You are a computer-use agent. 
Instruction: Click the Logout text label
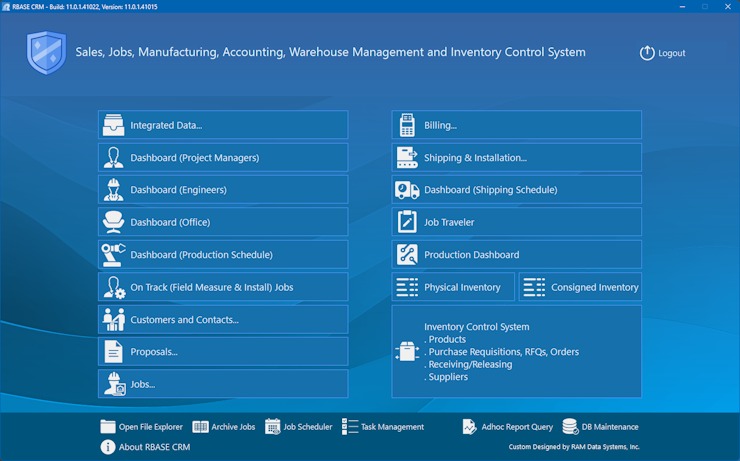point(672,53)
